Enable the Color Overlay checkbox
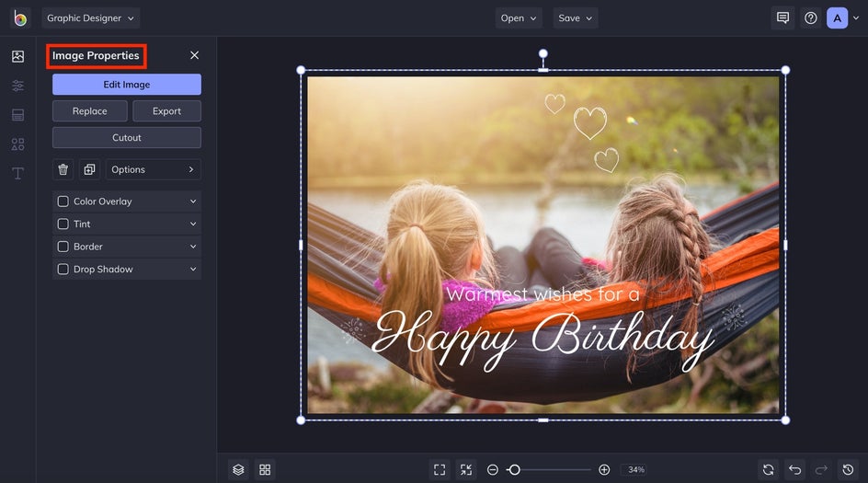The image size is (868, 483). (63, 201)
